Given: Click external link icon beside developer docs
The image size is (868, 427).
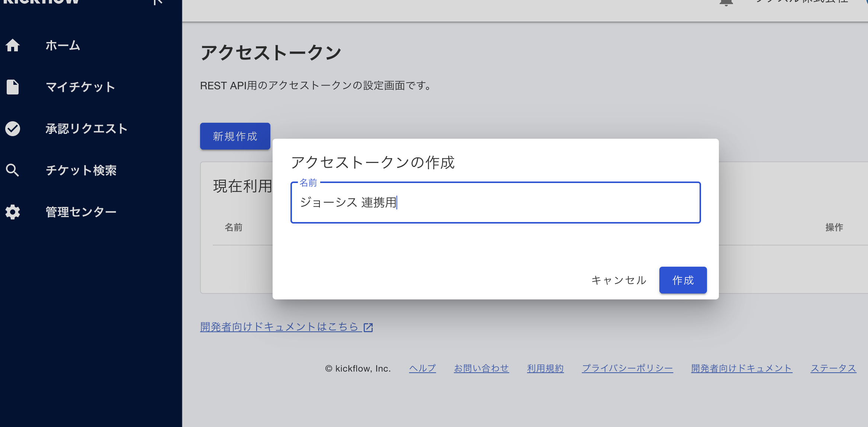Looking at the screenshot, I should coord(368,327).
